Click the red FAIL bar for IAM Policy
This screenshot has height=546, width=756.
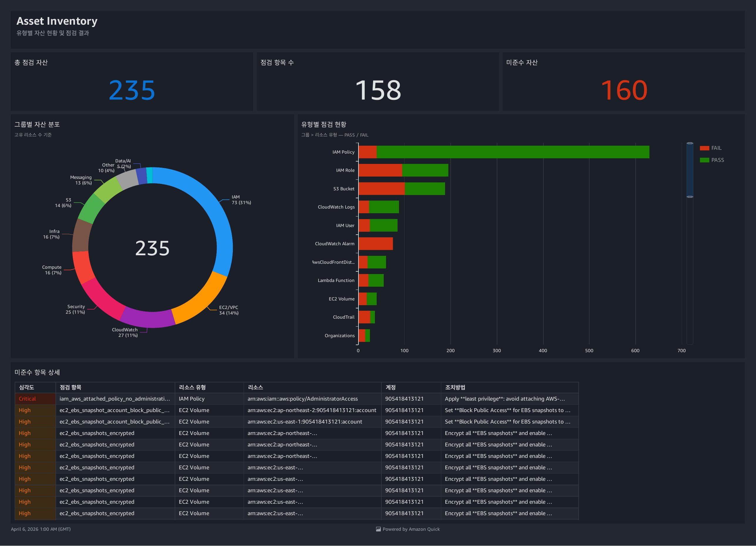coord(368,152)
